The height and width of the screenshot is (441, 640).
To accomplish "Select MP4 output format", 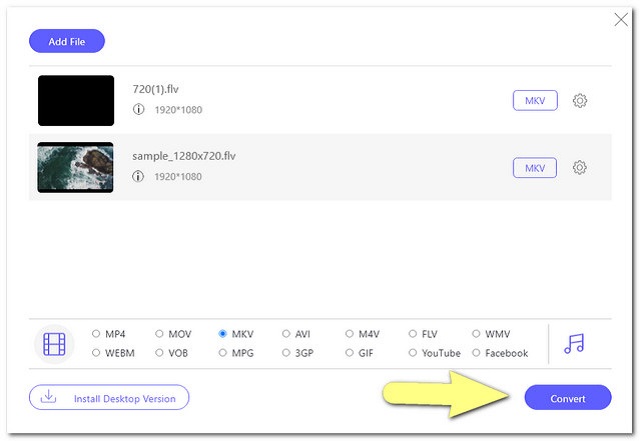I will click(x=96, y=334).
